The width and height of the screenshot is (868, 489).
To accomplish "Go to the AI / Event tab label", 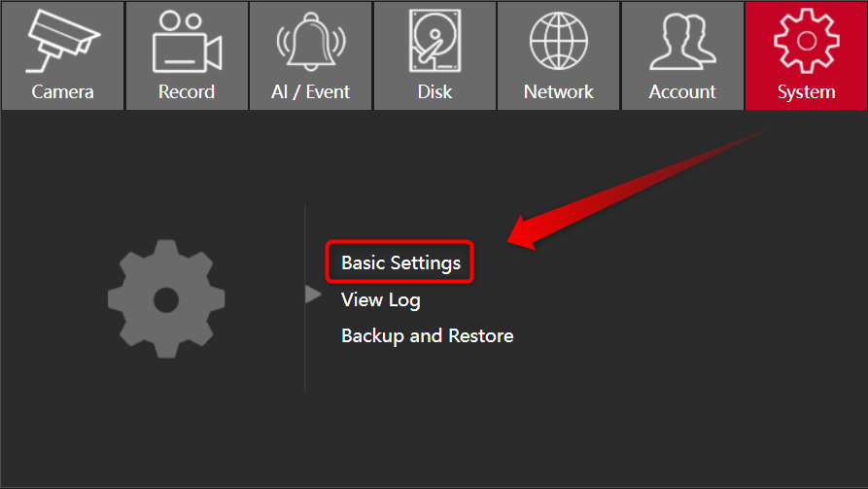I will point(311,92).
